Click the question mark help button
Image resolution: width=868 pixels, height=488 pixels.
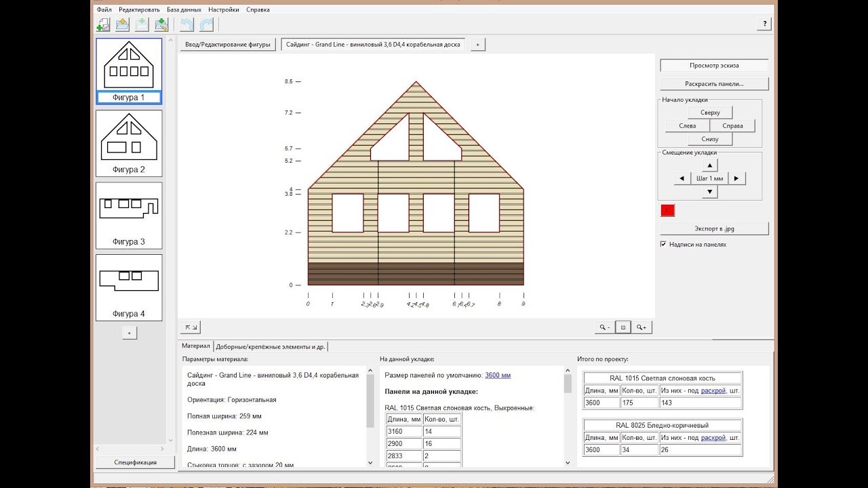tap(764, 24)
